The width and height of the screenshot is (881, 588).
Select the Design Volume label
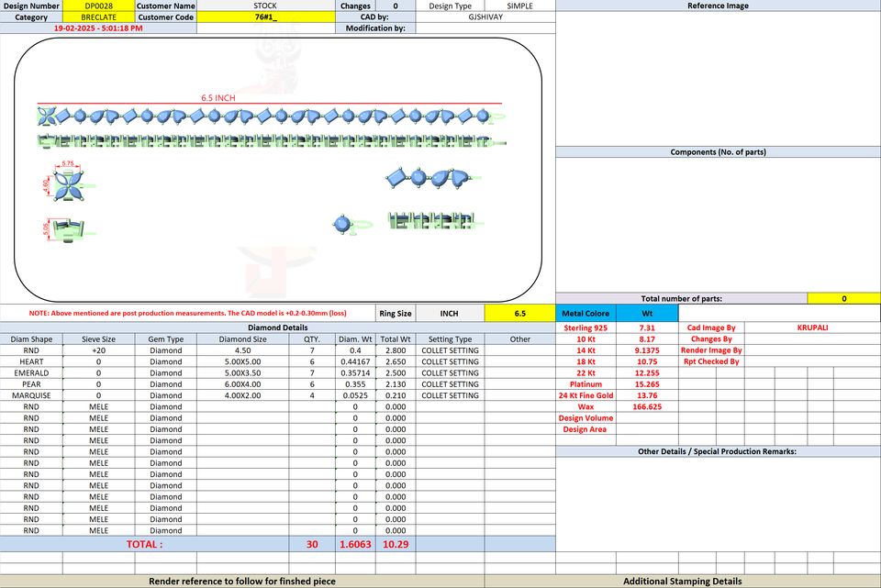coord(585,417)
